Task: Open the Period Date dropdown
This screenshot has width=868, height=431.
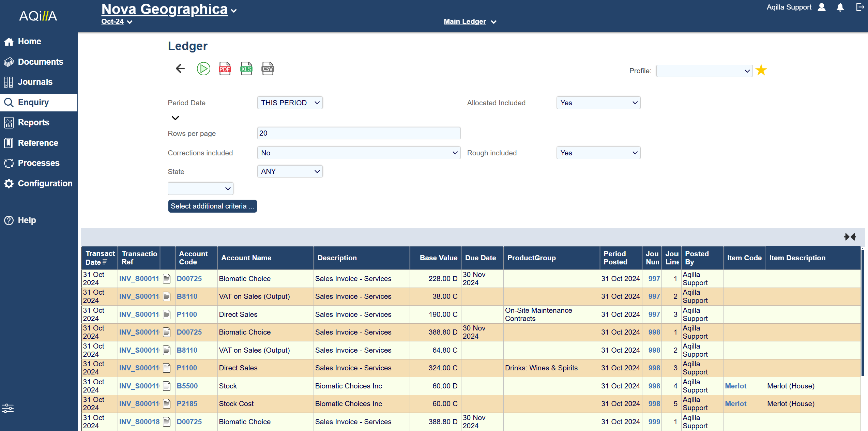Action: pyautogui.click(x=290, y=103)
